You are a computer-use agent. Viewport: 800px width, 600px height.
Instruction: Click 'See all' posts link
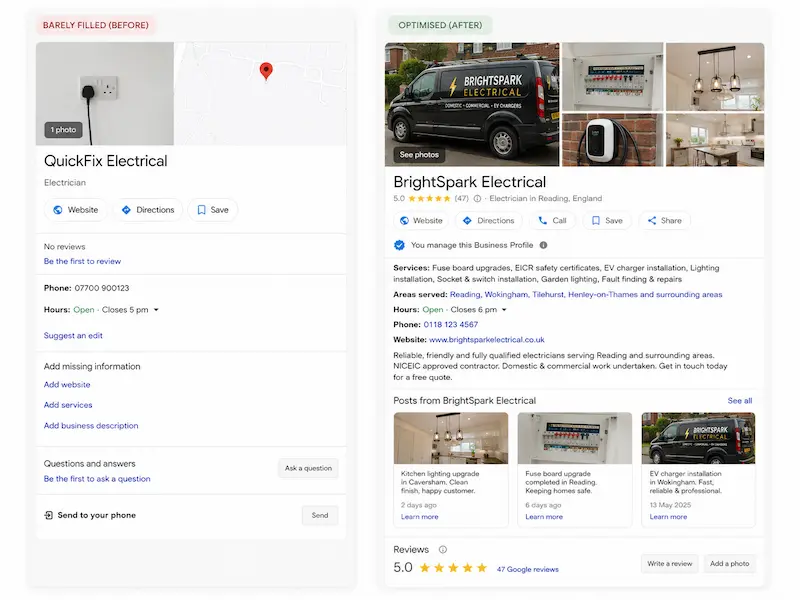[x=740, y=401]
